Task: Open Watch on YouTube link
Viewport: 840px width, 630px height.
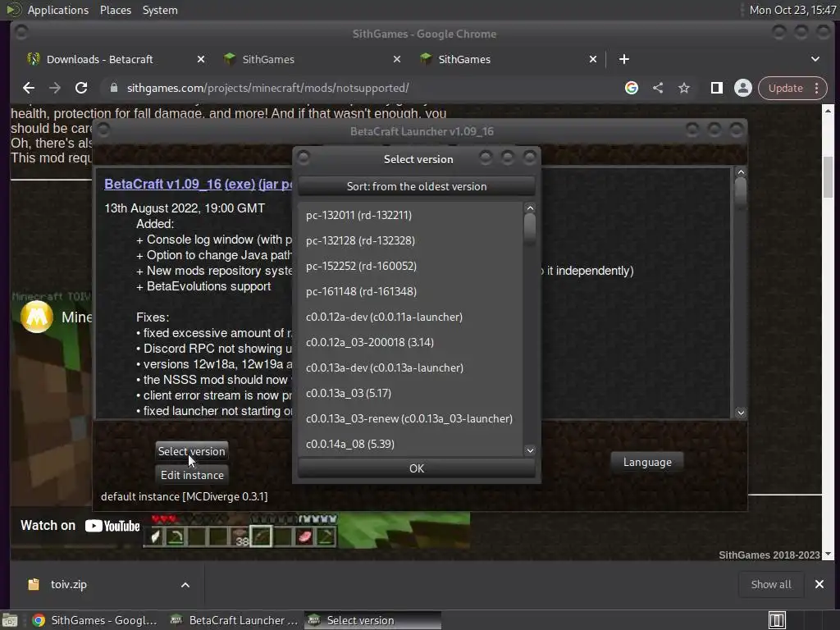Action: coord(80,526)
